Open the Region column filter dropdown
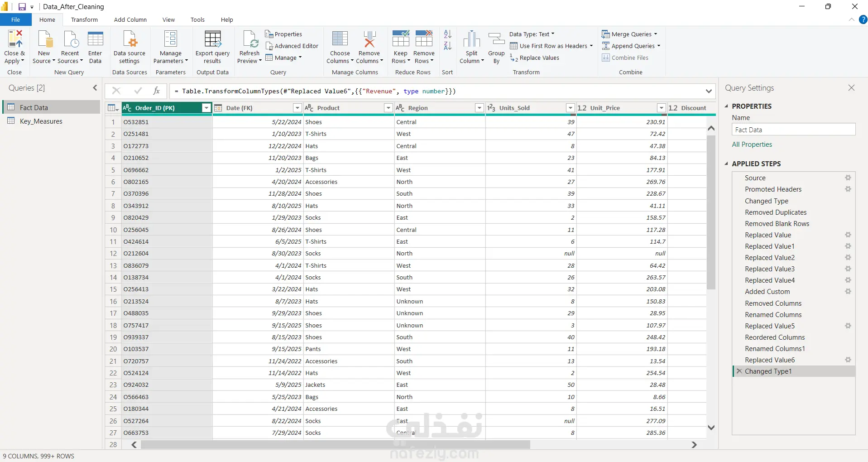This screenshot has width=868, height=462. (x=479, y=108)
